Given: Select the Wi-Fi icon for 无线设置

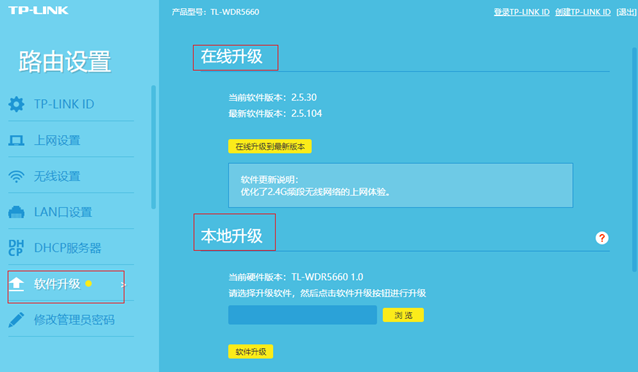Looking at the screenshot, I should (16, 176).
